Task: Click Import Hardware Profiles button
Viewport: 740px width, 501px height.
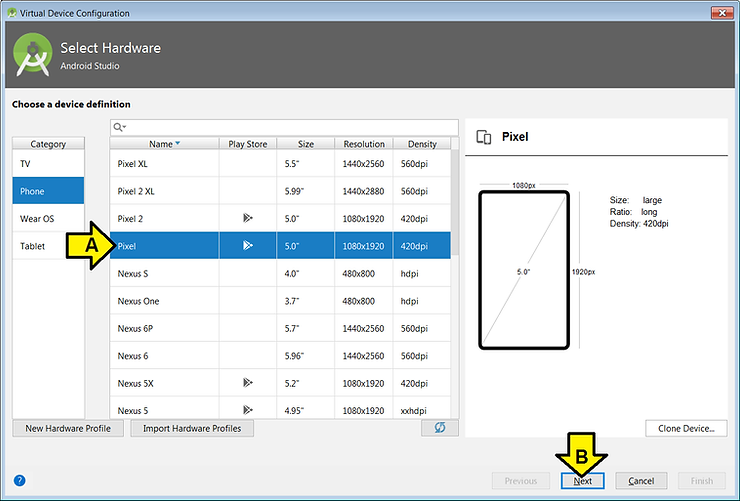Action: click(192, 428)
